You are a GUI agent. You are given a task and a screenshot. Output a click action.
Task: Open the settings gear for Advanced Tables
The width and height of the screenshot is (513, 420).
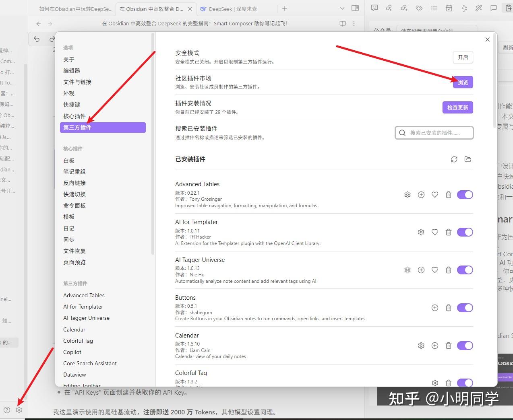pyautogui.click(x=407, y=194)
